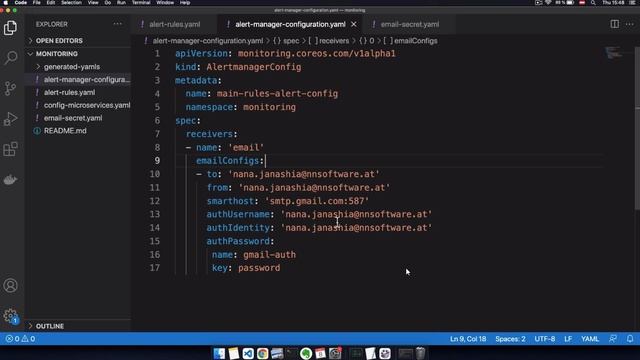Close the alert-manager-configuration.yaml tab
This screenshot has height=360, width=640.
coord(354,24)
